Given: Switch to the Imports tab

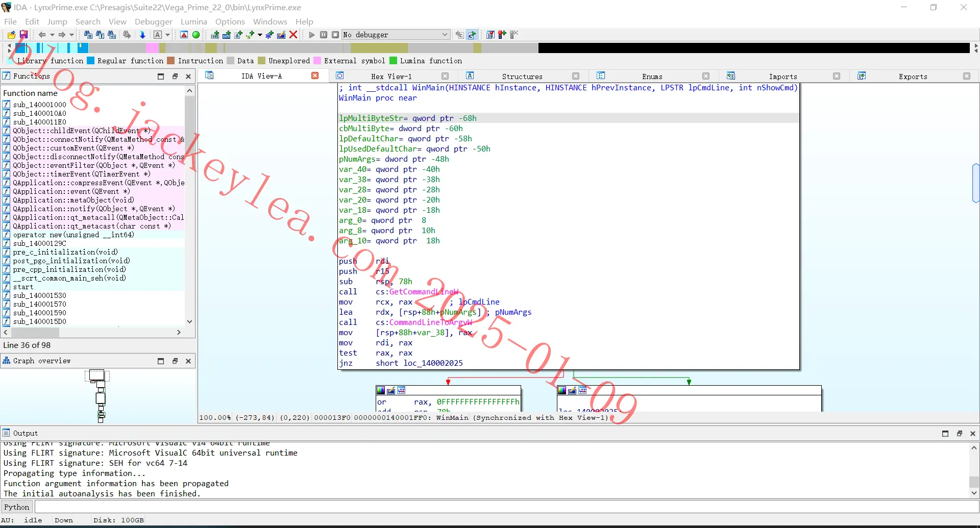Looking at the screenshot, I should coord(782,76).
